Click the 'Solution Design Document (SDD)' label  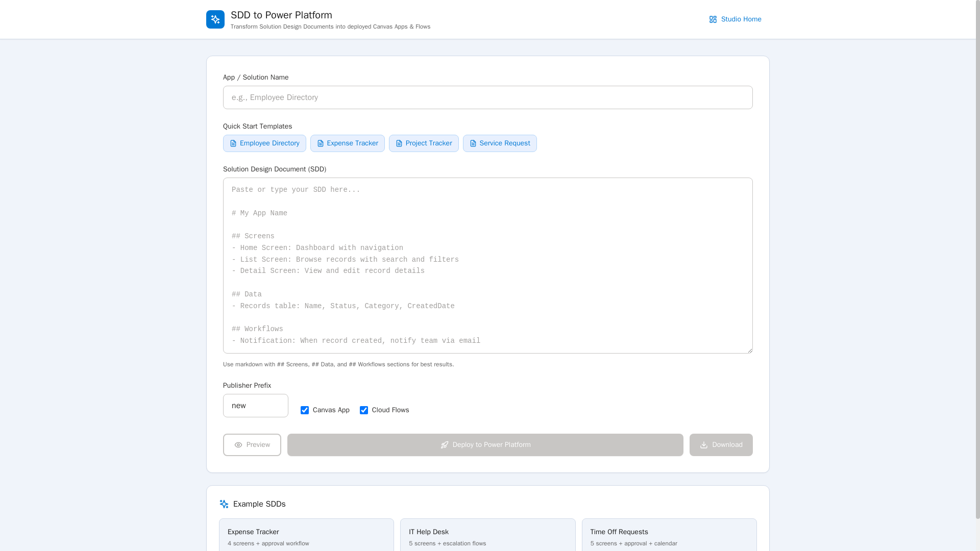click(x=275, y=169)
